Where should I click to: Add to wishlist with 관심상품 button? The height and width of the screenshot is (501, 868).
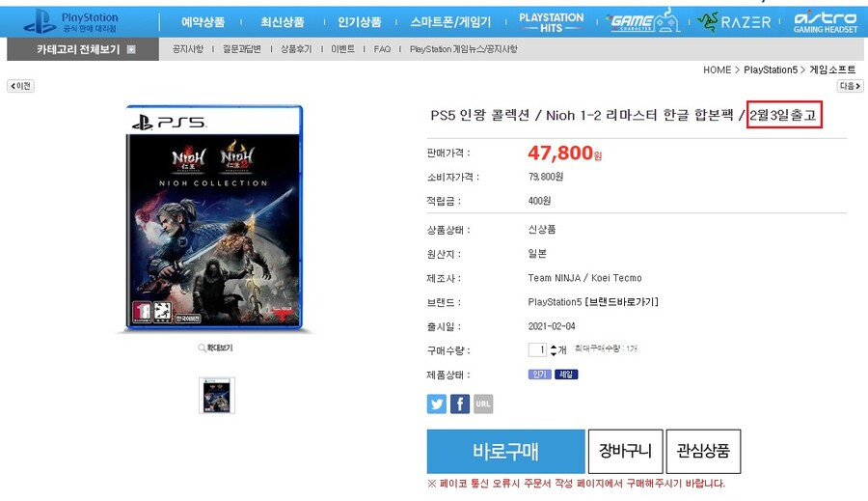[x=703, y=451]
